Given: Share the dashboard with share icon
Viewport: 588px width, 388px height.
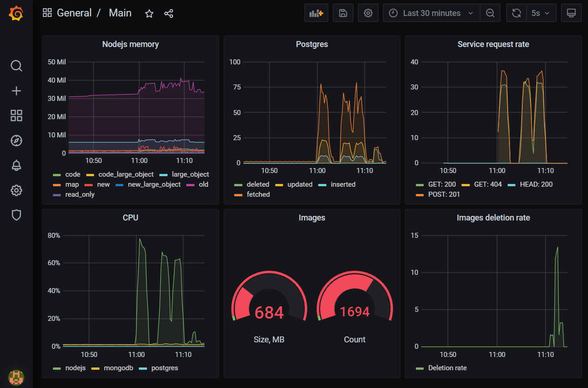Looking at the screenshot, I should 168,14.
